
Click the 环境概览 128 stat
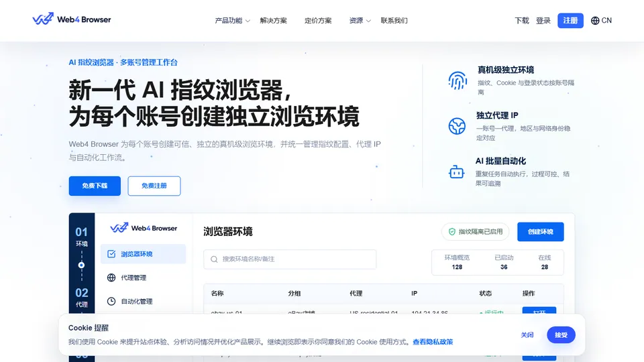(457, 262)
